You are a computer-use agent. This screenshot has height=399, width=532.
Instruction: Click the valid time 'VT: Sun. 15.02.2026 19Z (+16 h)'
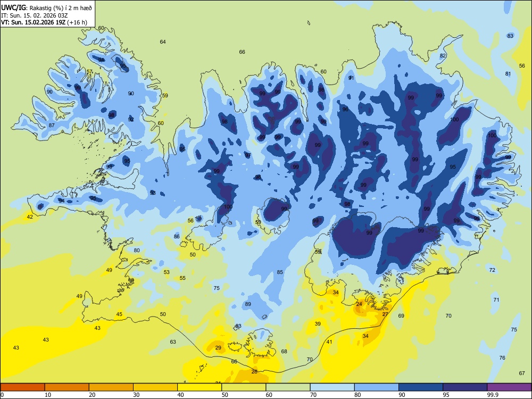tap(44, 22)
